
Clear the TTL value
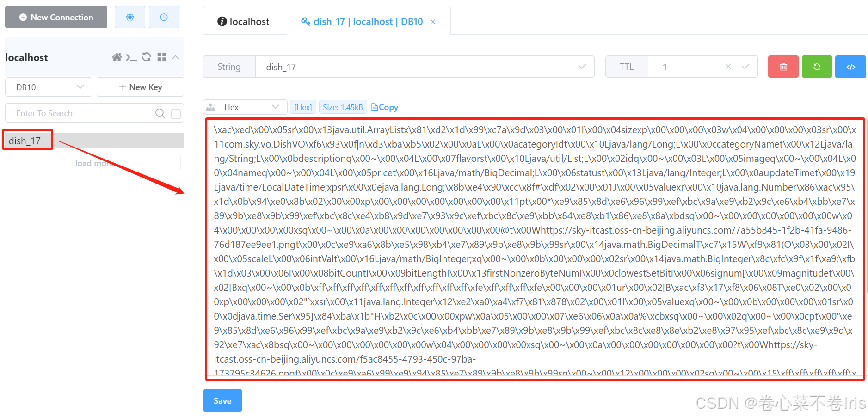pos(728,67)
